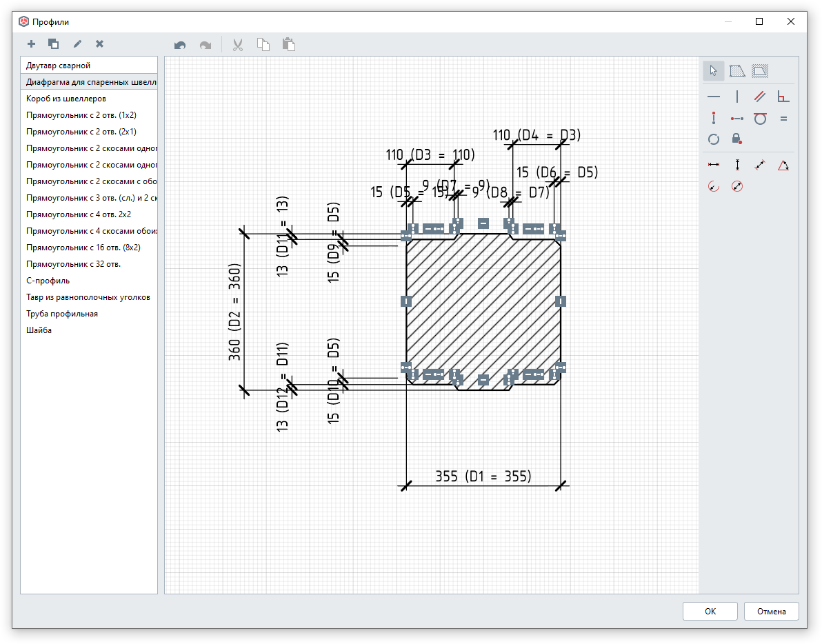Activate the draw outer contour tool
Screen dimensions: 822x644
[737, 70]
